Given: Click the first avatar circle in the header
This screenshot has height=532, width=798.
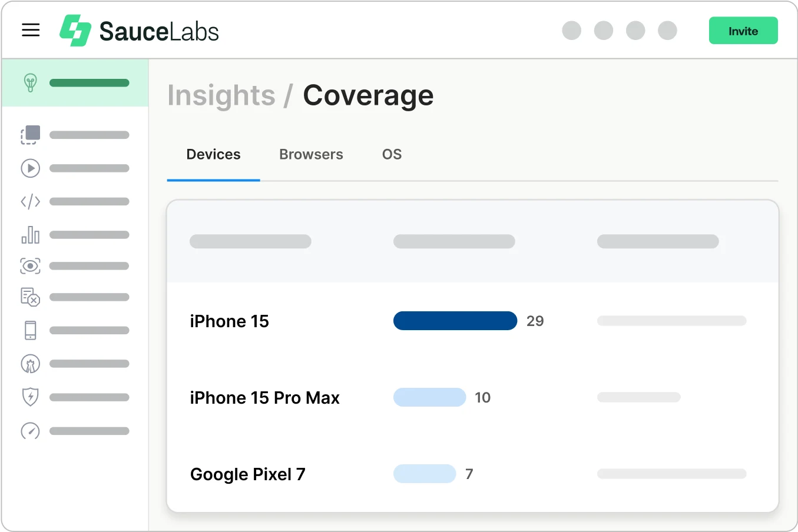Looking at the screenshot, I should click(572, 30).
